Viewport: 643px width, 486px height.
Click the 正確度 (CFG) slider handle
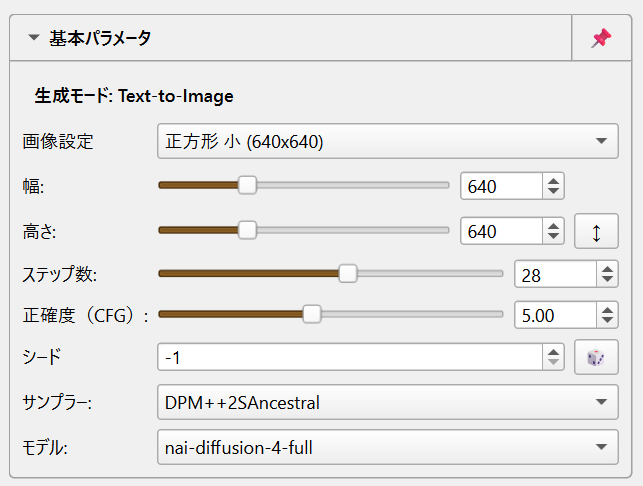(312, 314)
